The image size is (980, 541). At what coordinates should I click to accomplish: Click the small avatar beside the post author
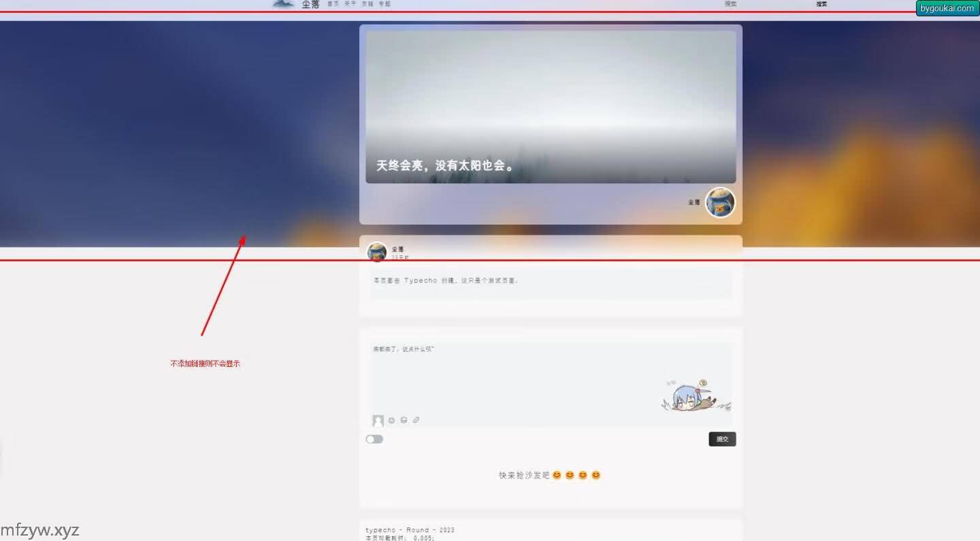pyautogui.click(x=377, y=252)
